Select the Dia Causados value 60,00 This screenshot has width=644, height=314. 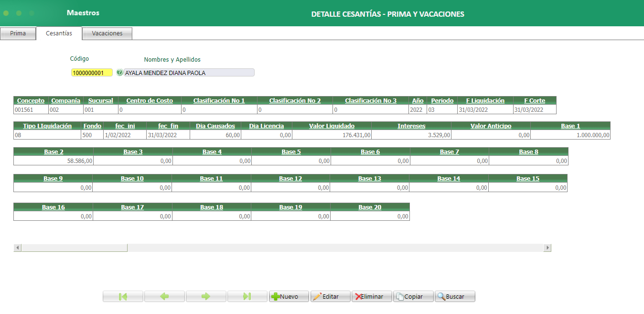click(215, 135)
